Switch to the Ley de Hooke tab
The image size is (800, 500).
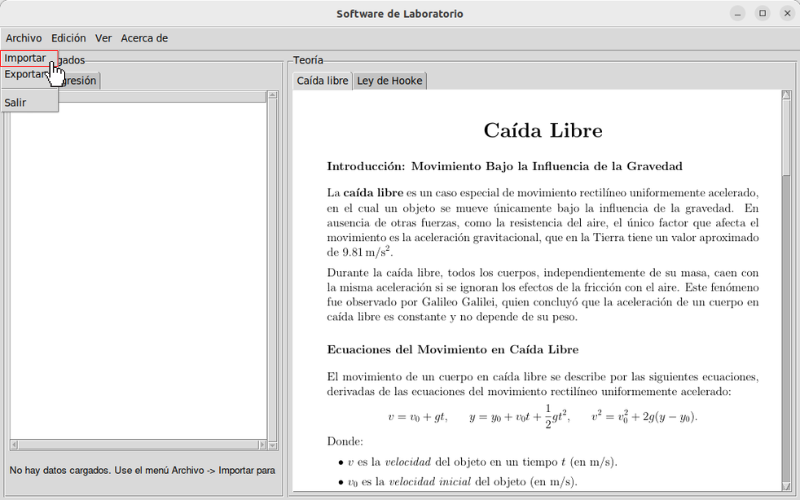coord(389,81)
